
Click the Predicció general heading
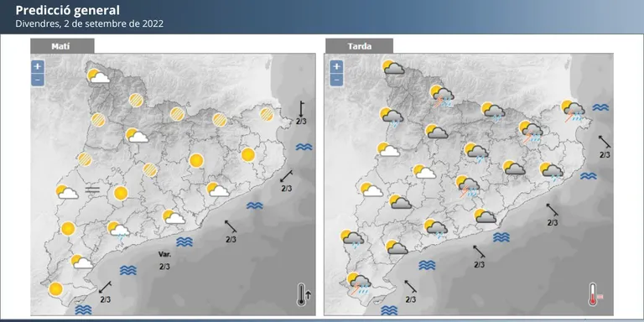click(68, 10)
